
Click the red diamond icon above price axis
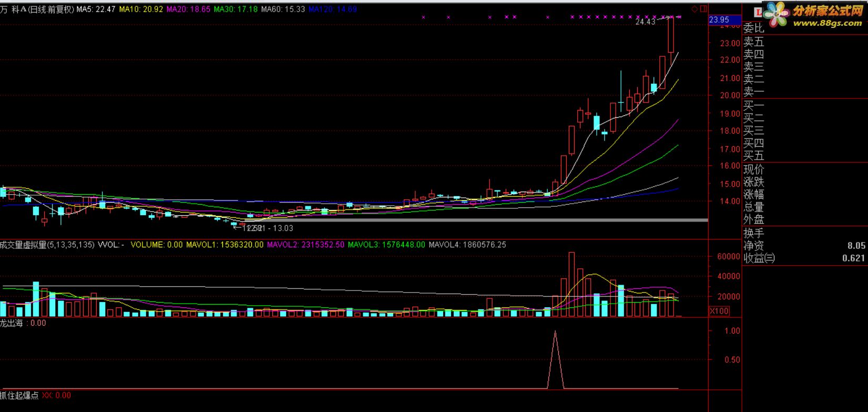tap(695, 9)
